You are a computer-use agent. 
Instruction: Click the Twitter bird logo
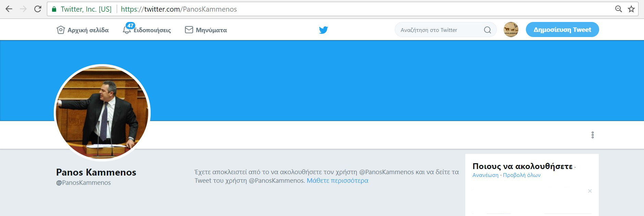[323, 30]
